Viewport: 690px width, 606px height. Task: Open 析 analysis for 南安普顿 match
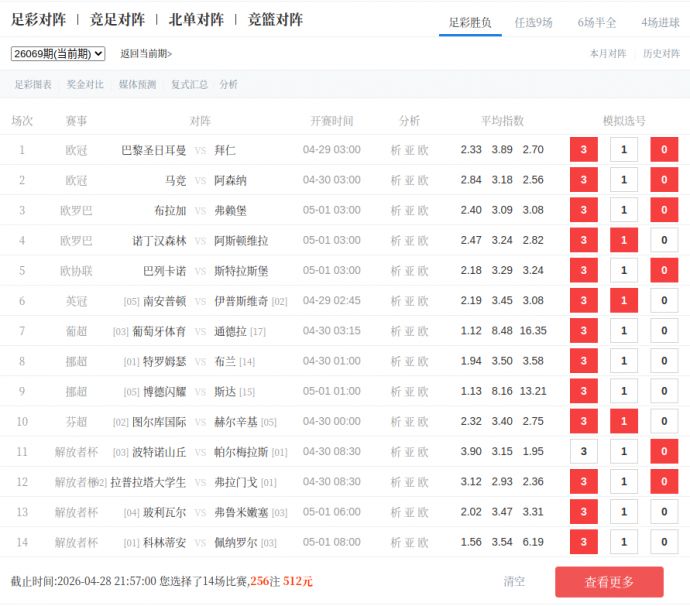point(396,301)
